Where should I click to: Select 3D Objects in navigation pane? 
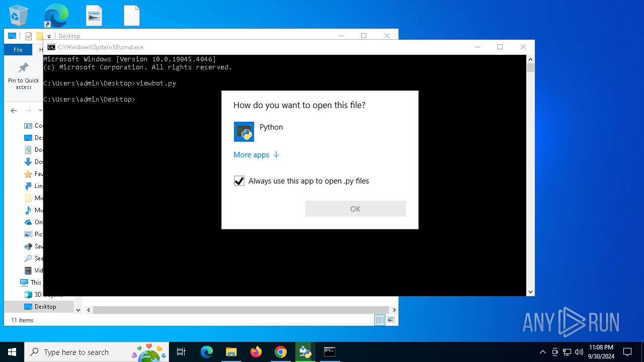[33, 295]
